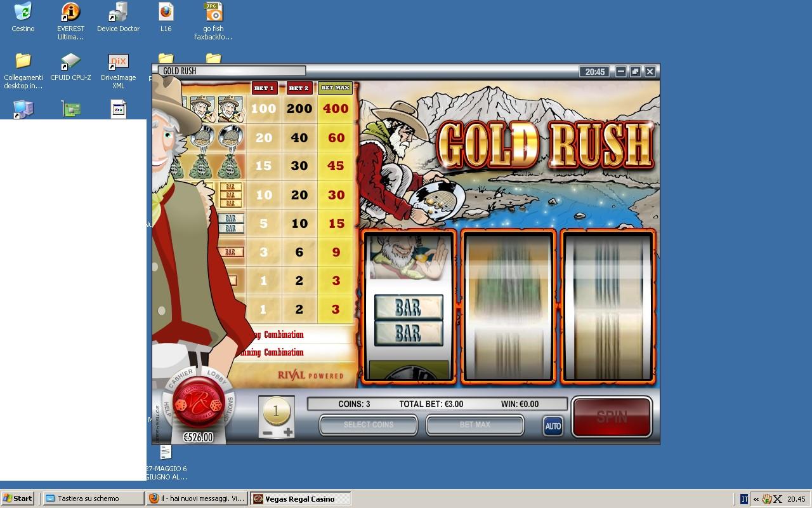The height and width of the screenshot is (508, 812).
Task: Open the CPUID CPU-Z shortcut
Action: [x=70, y=67]
